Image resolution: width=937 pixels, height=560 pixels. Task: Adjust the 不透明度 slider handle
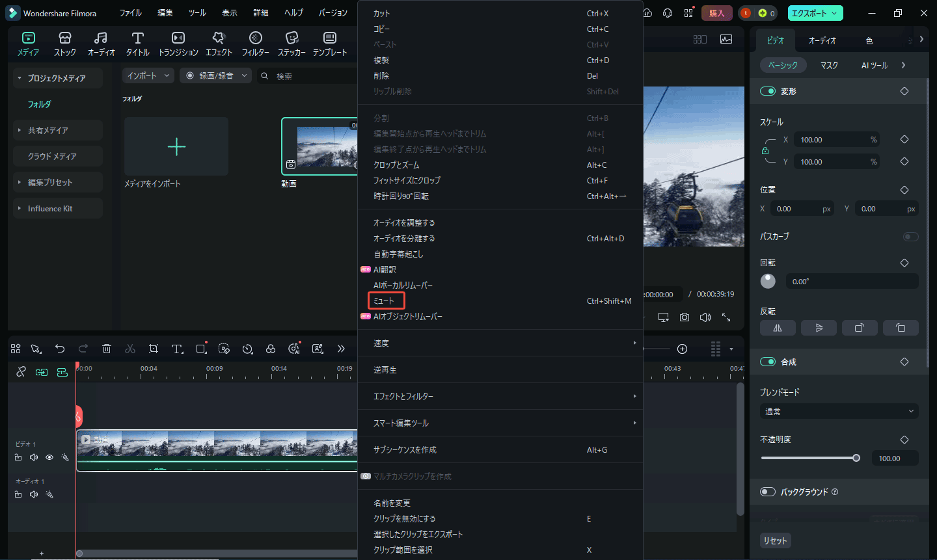(x=856, y=458)
